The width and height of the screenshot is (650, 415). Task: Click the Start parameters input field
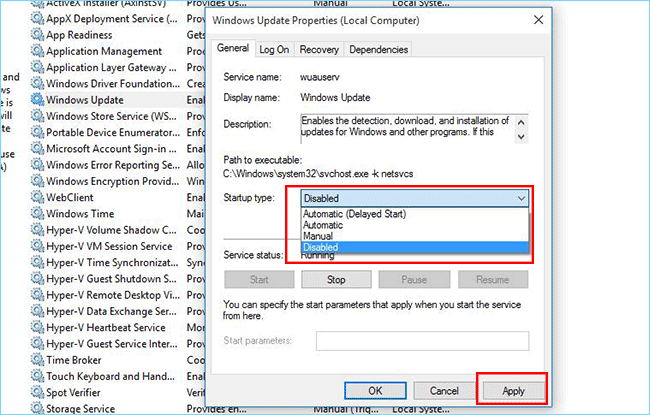point(422,341)
